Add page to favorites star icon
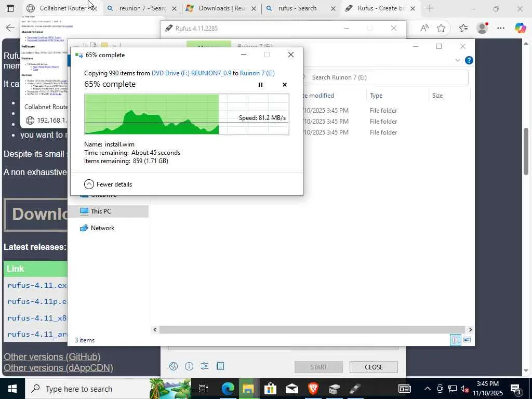 coord(441,28)
